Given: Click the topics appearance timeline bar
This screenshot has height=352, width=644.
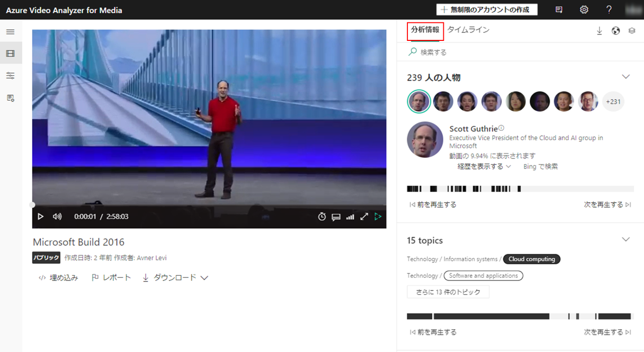Looking at the screenshot, I should pyautogui.click(x=520, y=317).
